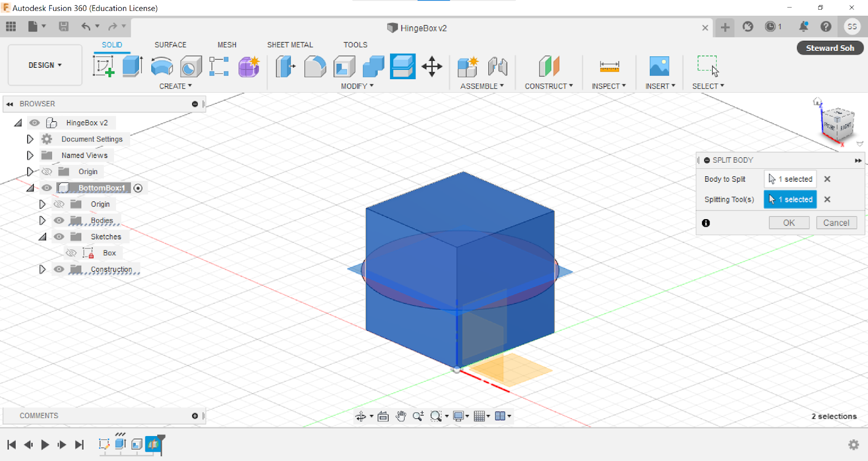Click OK in Split Body dialog
This screenshot has height=461, width=868.
789,223
